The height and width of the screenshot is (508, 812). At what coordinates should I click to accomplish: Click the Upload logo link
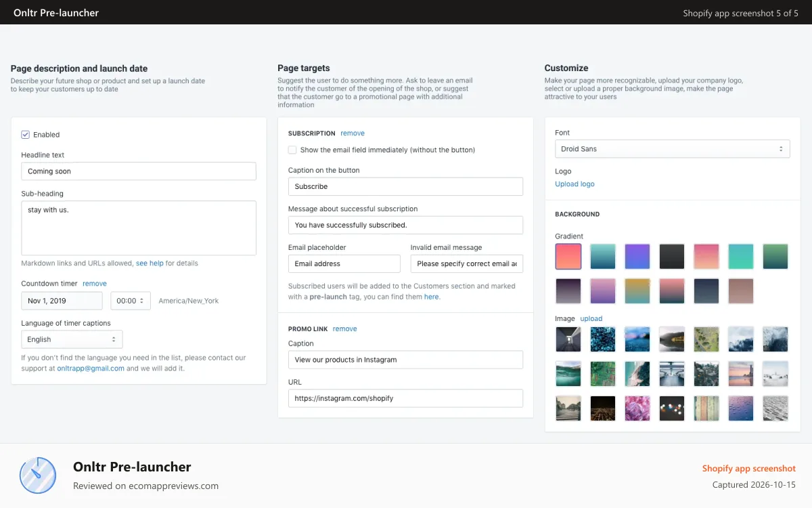[574, 184]
